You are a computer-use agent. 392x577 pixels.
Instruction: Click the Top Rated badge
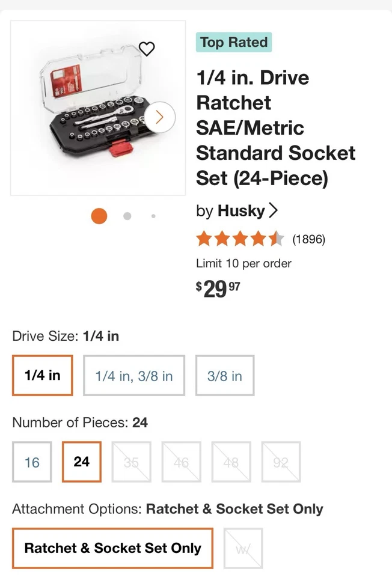click(x=234, y=42)
